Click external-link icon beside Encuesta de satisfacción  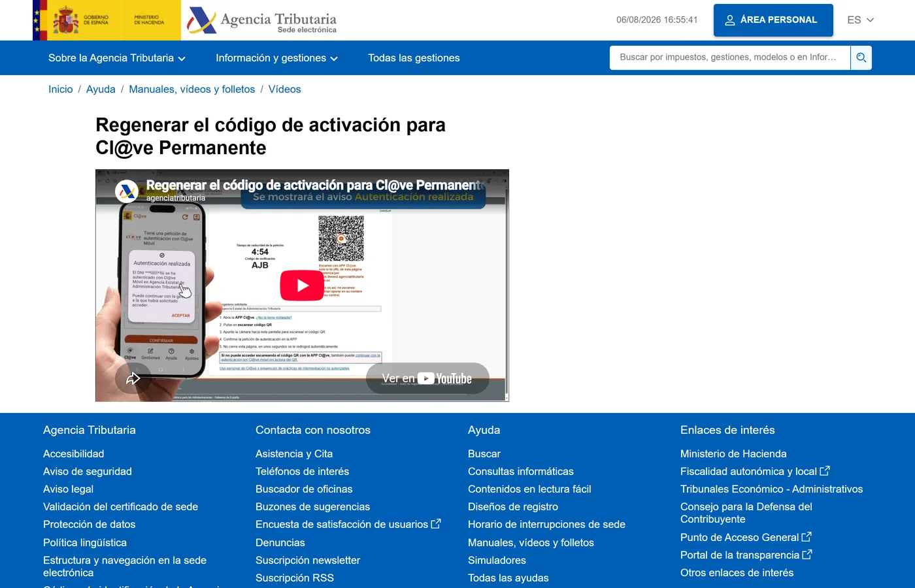click(436, 523)
